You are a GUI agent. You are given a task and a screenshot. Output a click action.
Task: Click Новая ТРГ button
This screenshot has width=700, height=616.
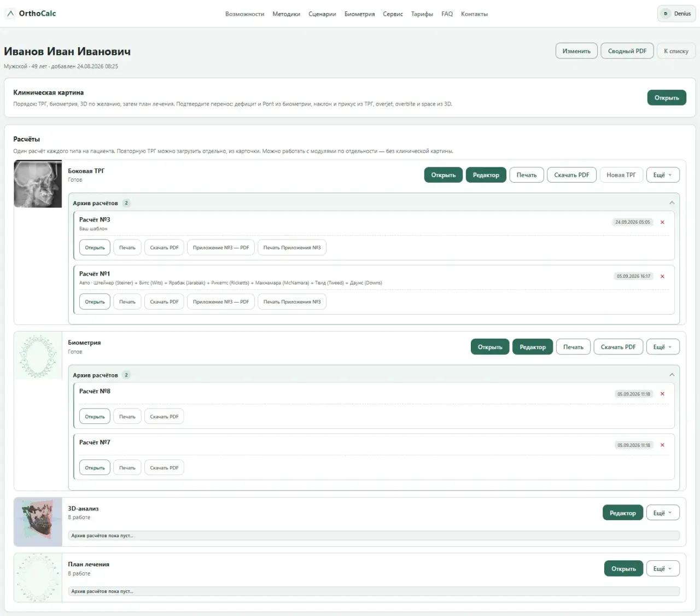point(621,175)
